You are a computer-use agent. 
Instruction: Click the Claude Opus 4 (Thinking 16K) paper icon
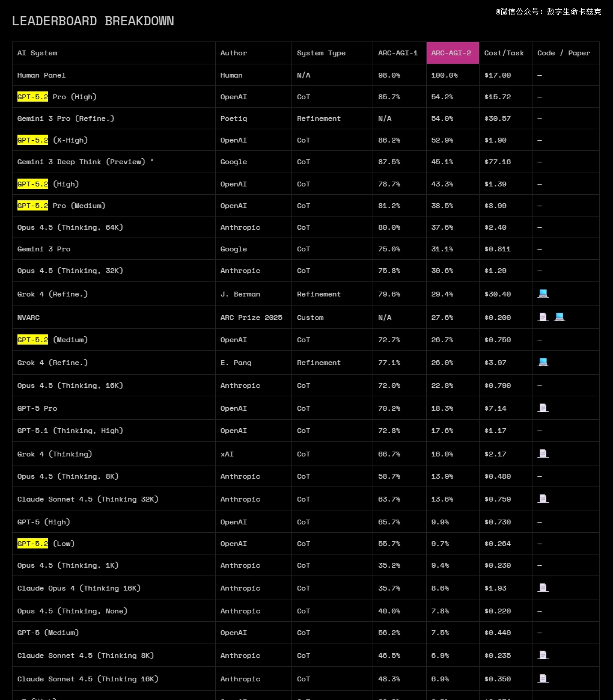[x=543, y=588]
